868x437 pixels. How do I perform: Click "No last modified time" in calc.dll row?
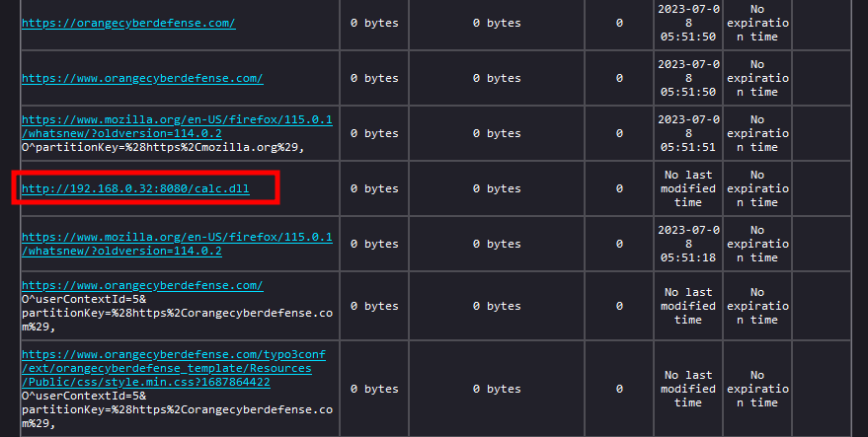tap(688, 188)
